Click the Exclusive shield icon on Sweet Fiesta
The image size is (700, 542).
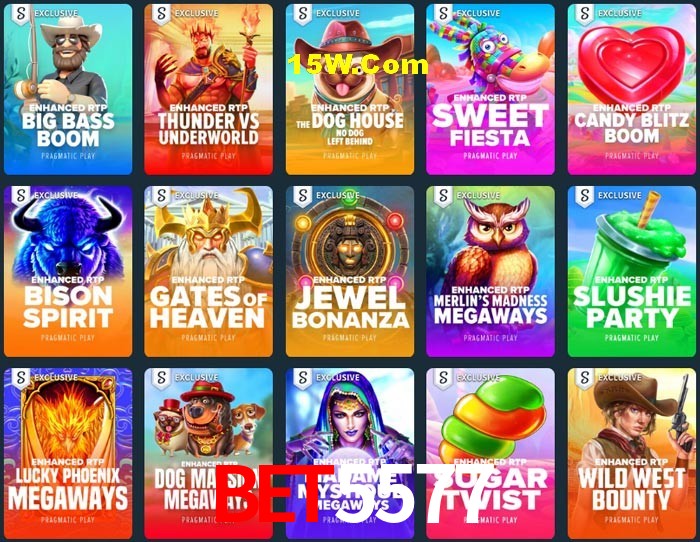click(x=443, y=13)
